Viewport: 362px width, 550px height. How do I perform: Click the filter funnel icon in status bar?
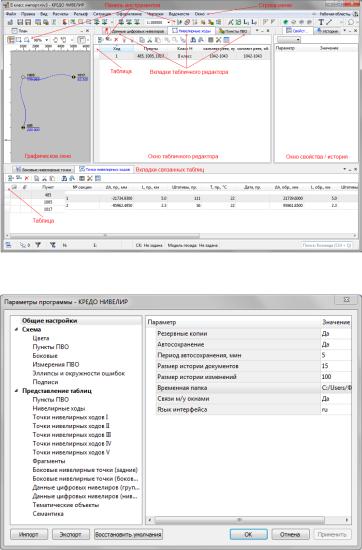click(x=38, y=245)
